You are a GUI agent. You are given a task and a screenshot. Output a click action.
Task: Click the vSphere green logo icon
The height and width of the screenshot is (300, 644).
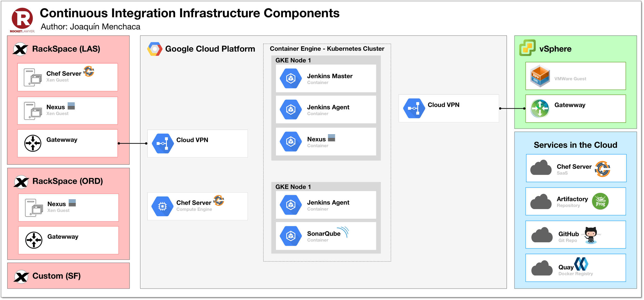click(x=527, y=48)
